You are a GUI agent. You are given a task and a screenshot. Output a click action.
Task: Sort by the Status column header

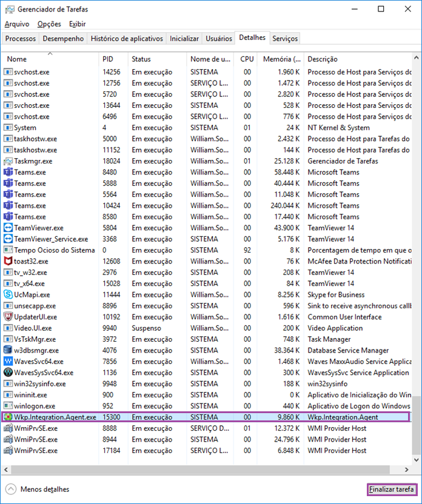(x=157, y=59)
